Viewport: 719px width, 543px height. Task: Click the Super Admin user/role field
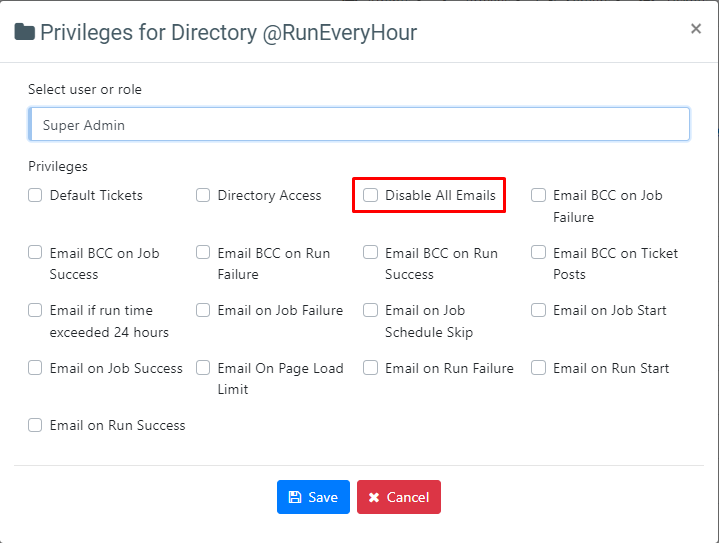[x=359, y=125]
